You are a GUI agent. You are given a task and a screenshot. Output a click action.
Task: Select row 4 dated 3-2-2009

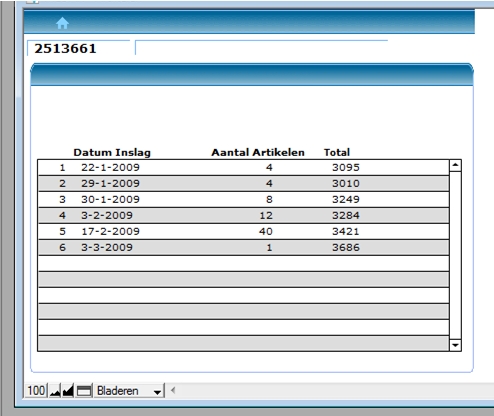[x=244, y=216]
